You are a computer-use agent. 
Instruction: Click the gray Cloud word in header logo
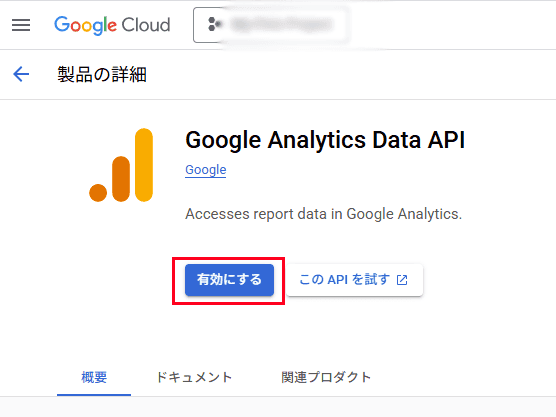[146, 25]
